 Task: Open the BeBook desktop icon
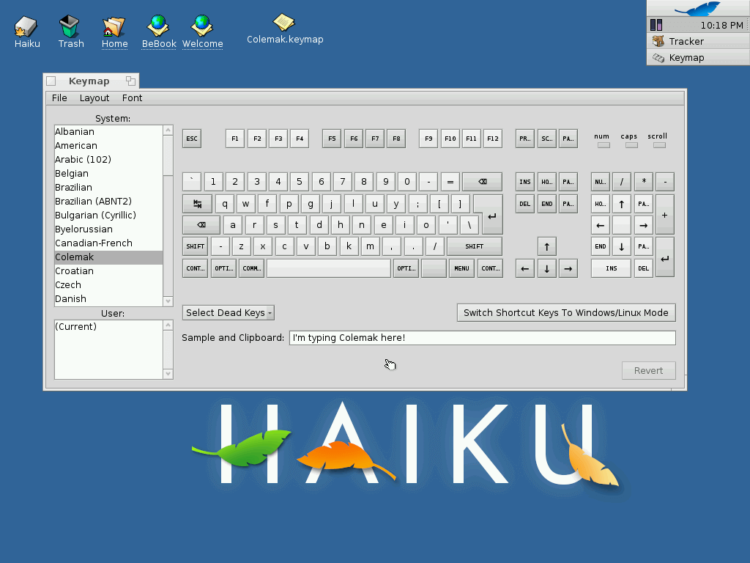pyautogui.click(x=158, y=33)
